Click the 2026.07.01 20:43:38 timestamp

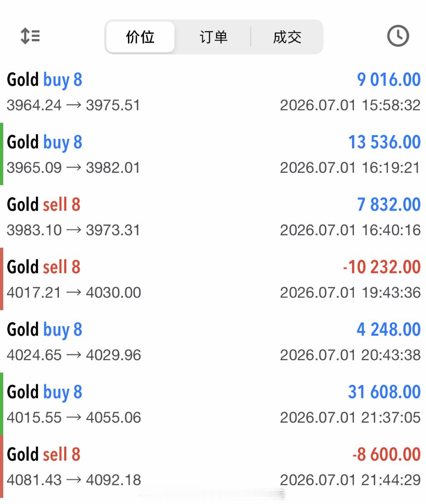tap(350, 355)
